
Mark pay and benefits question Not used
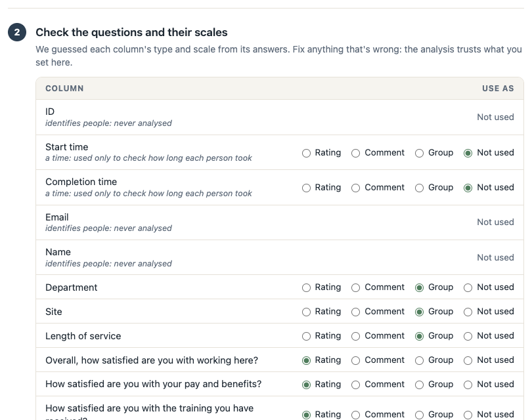(468, 385)
